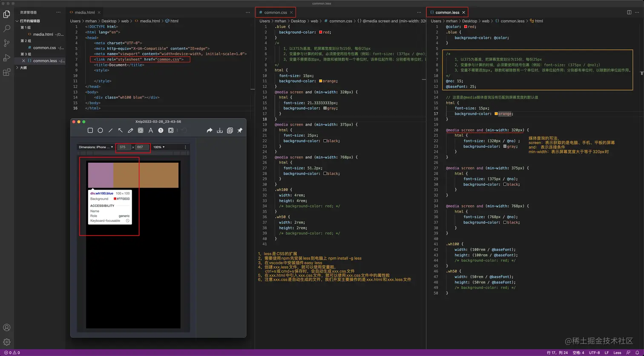Click html symbol in the media.html breadcrumb
Screen dimensions: 644x356
click(172, 21)
